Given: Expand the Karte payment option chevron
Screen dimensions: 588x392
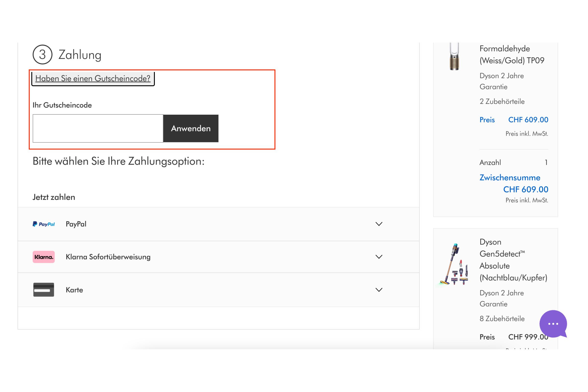Looking at the screenshot, I should coord(379,290).
